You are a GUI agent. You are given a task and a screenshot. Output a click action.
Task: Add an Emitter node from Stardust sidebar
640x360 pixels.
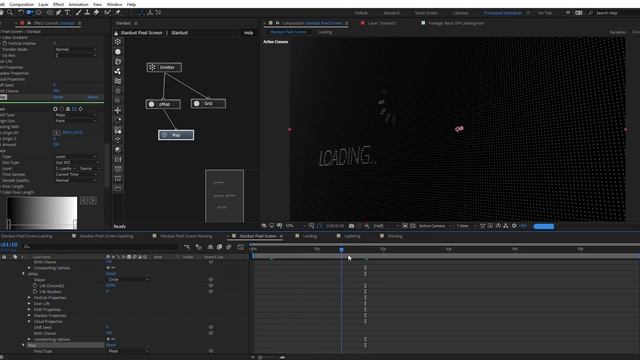[118, 42]
